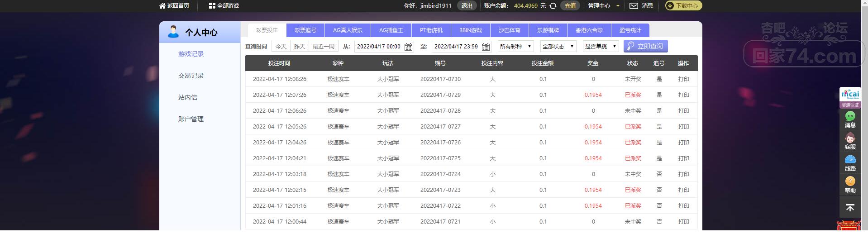The width and height of the screenshot is (868, 248).
Task: Click the account balance 404.4969
Action: 526,6
